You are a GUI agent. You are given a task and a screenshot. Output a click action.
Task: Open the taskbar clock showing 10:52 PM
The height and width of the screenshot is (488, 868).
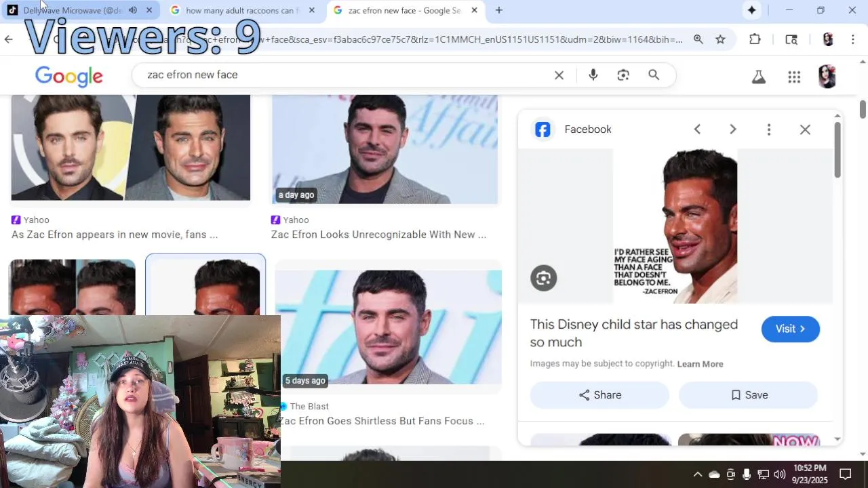pyautogui.click(x=810, y=474)
